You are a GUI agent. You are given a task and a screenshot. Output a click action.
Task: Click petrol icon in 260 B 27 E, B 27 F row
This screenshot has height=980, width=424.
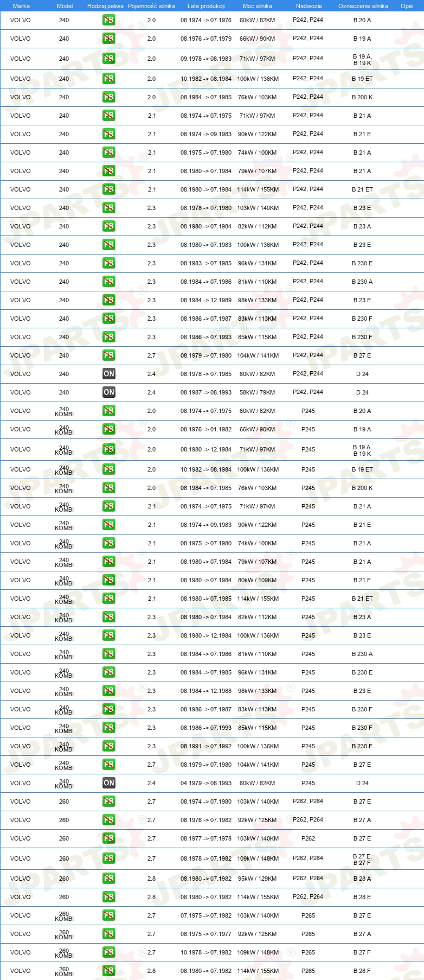109,858
